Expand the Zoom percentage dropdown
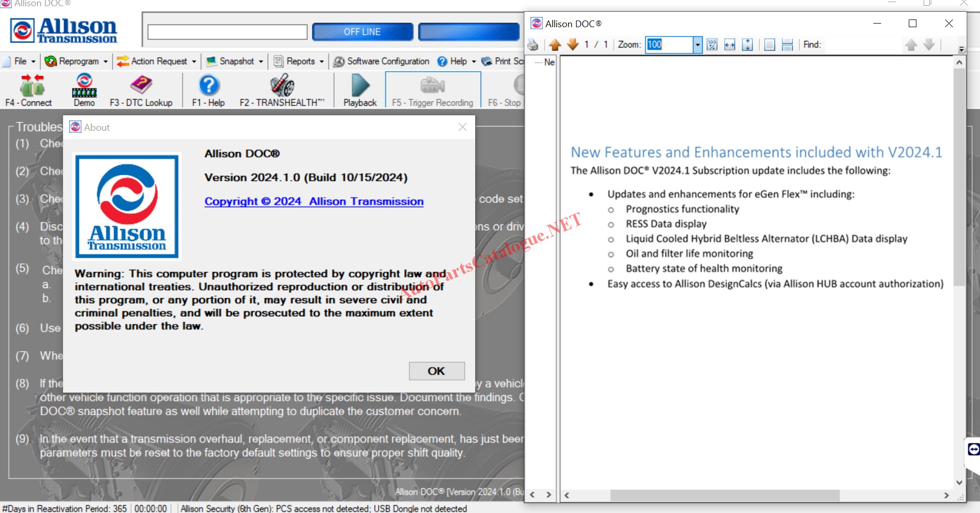 [697, 45]
